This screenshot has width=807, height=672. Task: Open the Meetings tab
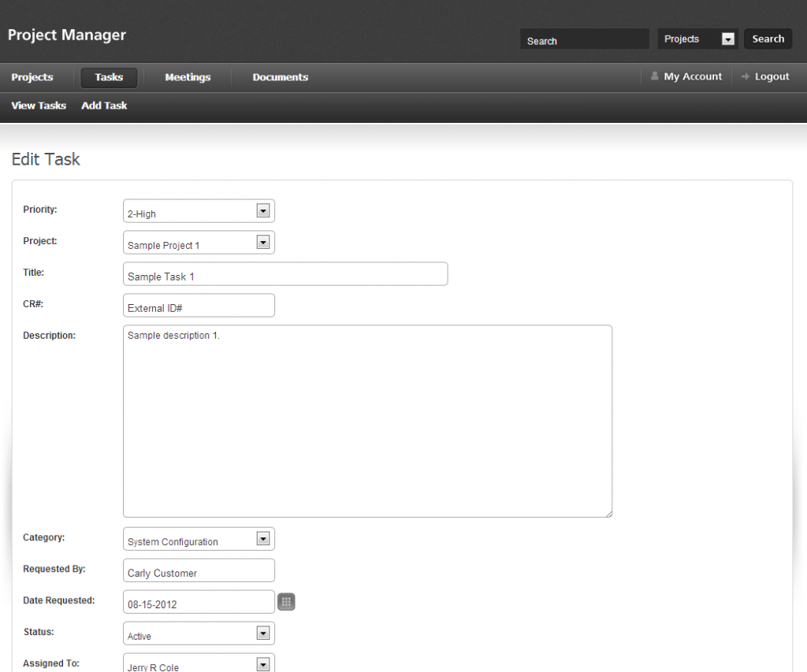click(x=188, y=77)
